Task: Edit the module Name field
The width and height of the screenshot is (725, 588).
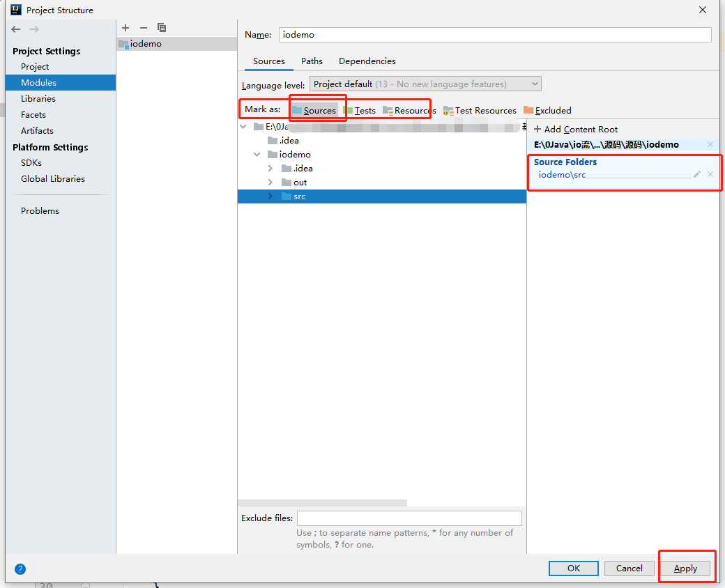Action: coord(495,35)
